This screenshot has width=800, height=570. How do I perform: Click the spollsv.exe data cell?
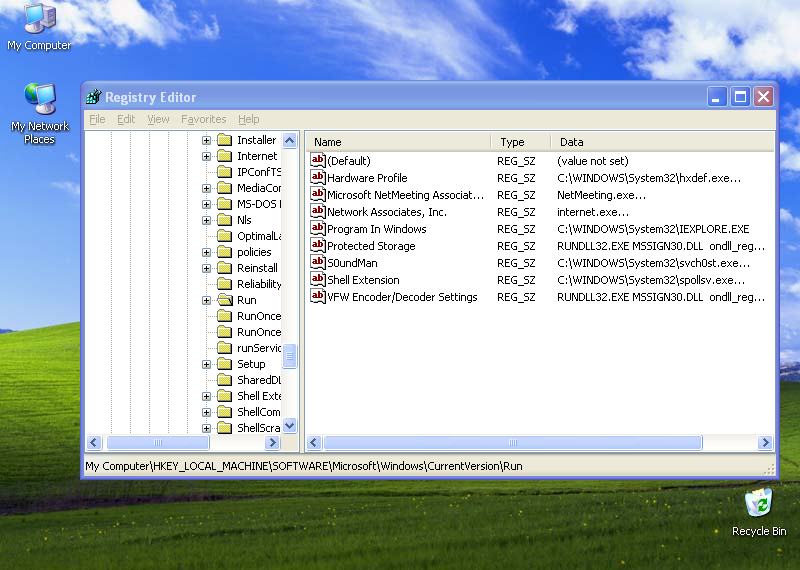[x=651, y=280]
